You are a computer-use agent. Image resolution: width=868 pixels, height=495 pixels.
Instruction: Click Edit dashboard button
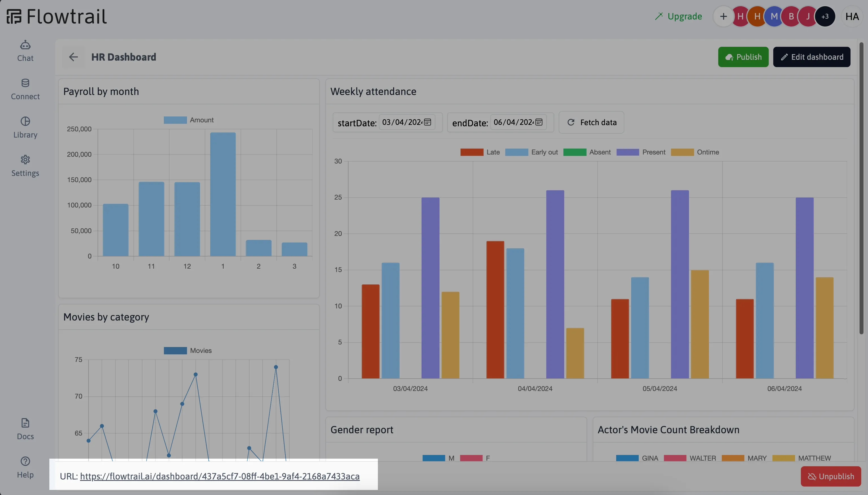pyautogui.click(x=812, y=57)
